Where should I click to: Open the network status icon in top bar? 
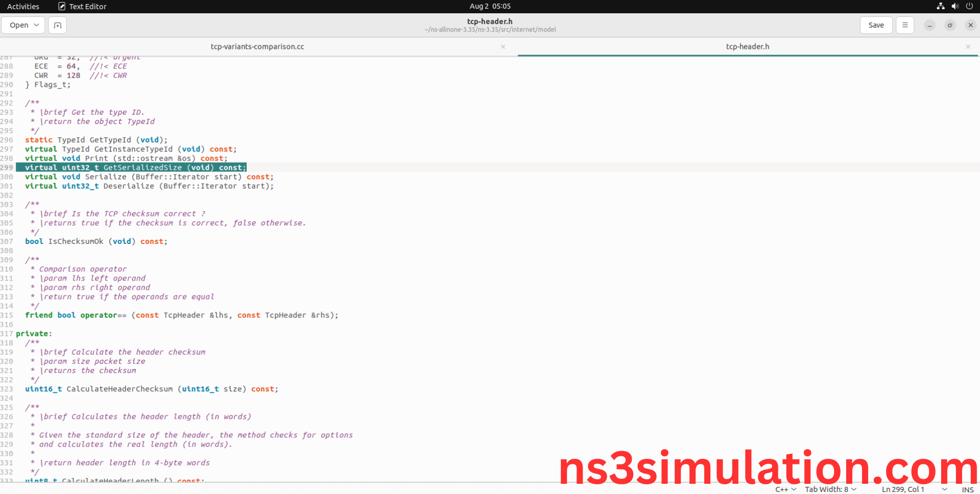[941, 6]
